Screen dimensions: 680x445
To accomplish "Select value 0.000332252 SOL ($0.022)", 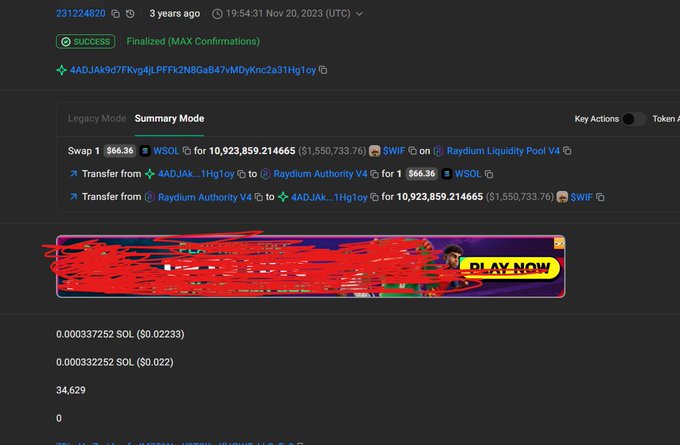I will (114, 362).
